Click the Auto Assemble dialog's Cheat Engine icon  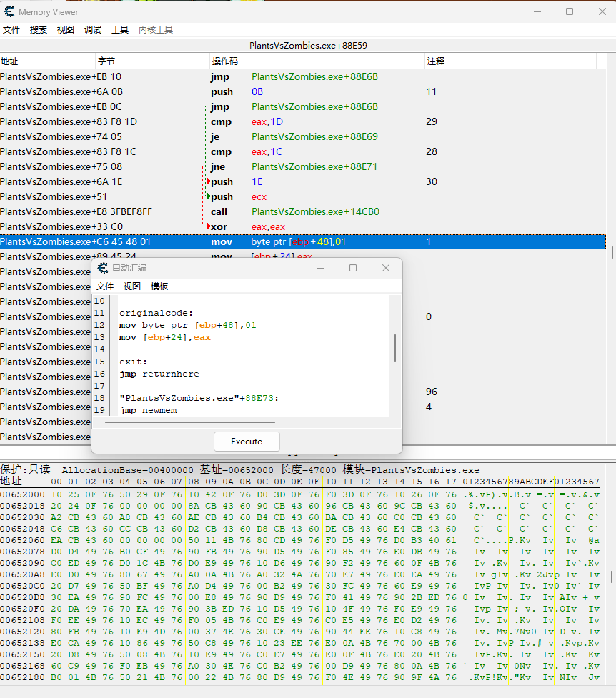click(103, 268)
